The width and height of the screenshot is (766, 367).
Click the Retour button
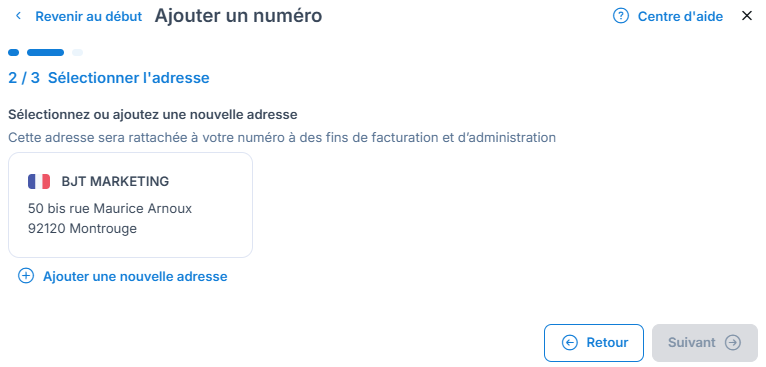[x=594, y=343]
